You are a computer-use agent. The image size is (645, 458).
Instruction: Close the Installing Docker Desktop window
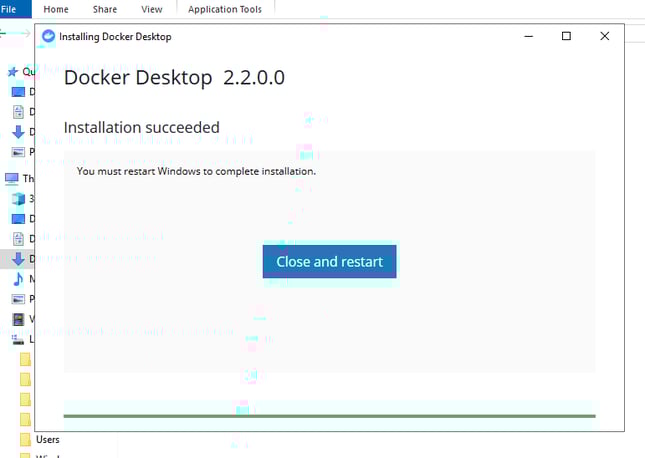pyautogui.click(x=604, y=36)
